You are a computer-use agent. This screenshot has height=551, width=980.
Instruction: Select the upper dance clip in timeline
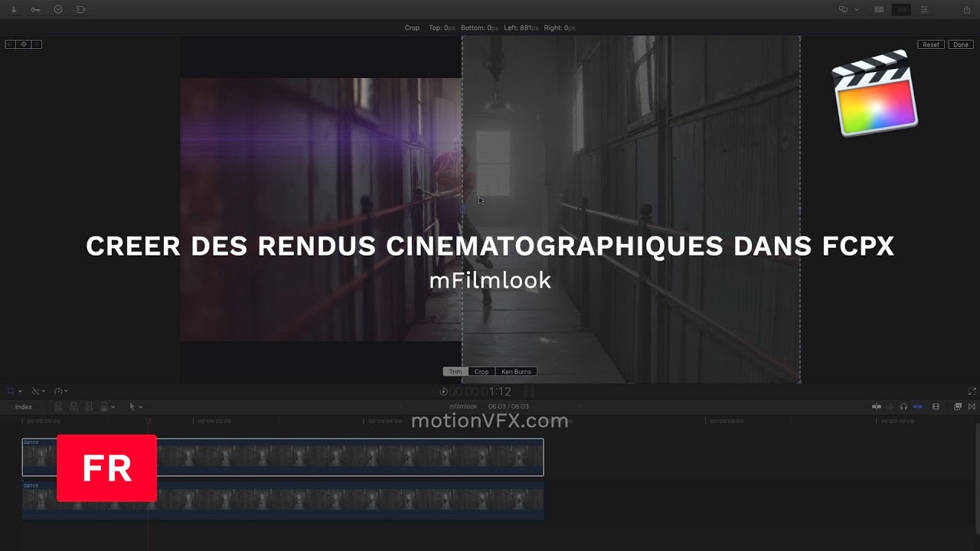coord(283,458)
